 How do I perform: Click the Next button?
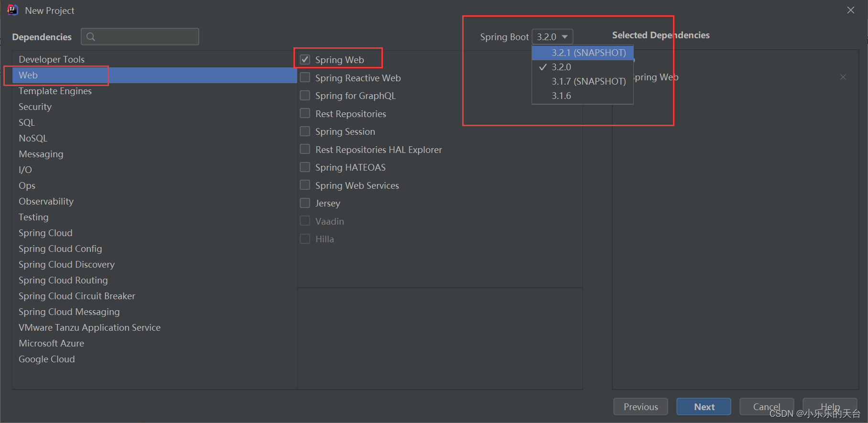coord(704,407)
